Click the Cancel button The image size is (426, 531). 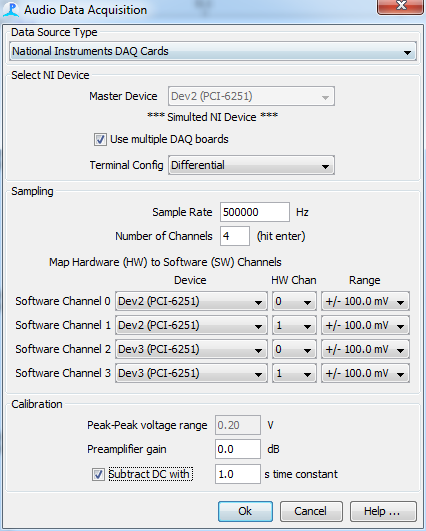[311, 511]
